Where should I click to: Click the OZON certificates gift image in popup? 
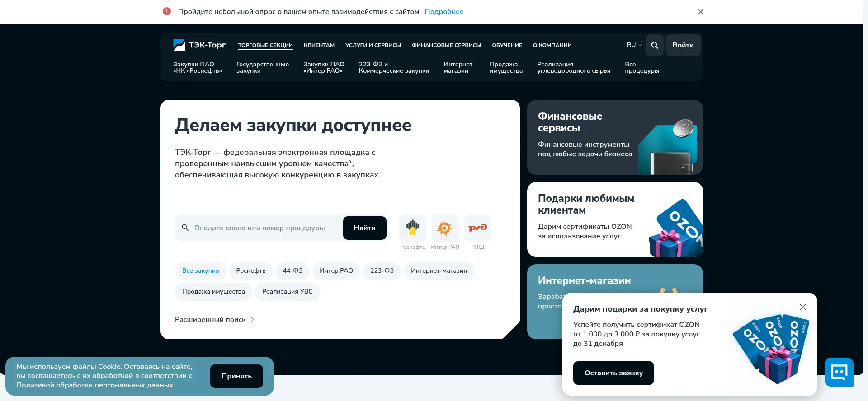772,349
